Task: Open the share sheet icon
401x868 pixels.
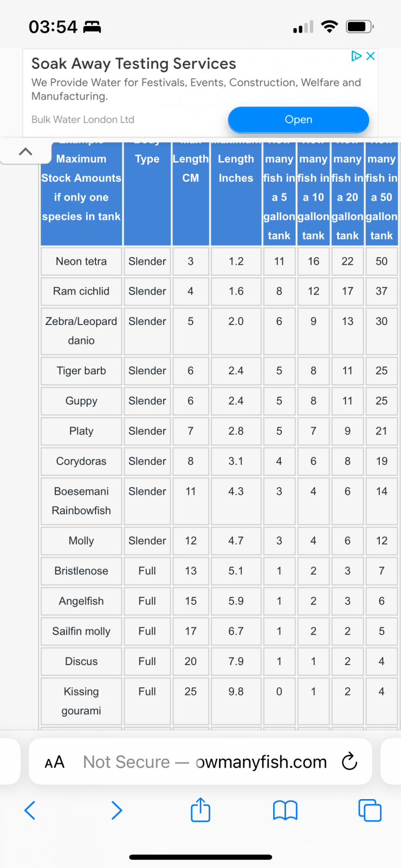Action: [x=200, y=809]
